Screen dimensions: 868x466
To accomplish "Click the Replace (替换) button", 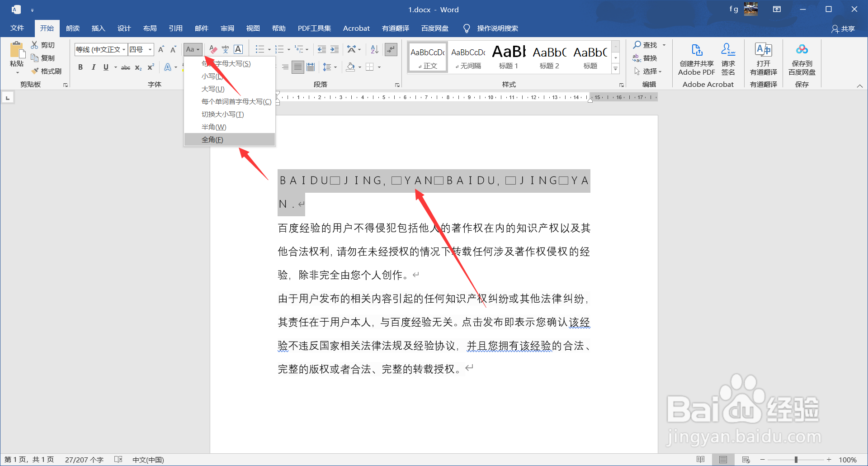I will pos(645,58).
